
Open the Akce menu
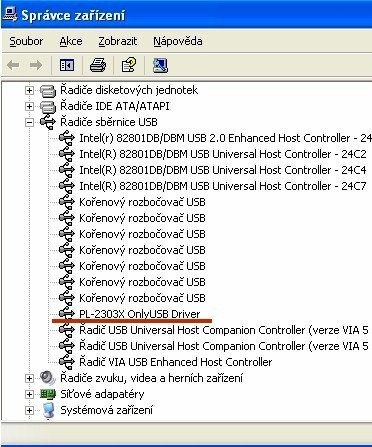pyautogui.click(x=71, y=41)
